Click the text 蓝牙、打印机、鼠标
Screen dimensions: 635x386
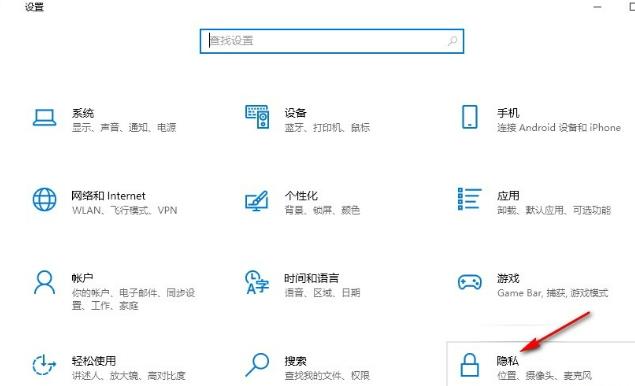pos(327,128)
